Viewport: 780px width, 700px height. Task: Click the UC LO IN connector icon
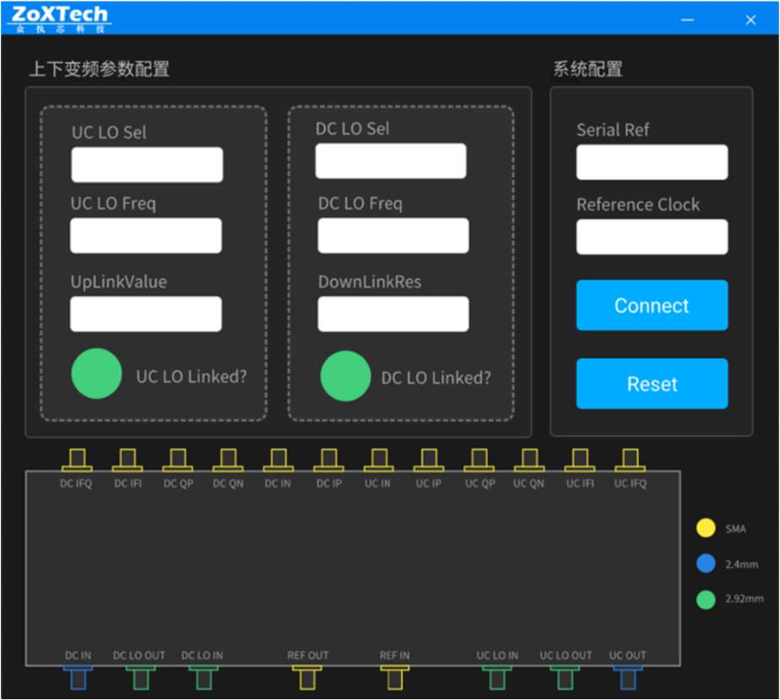coord(497,677)
